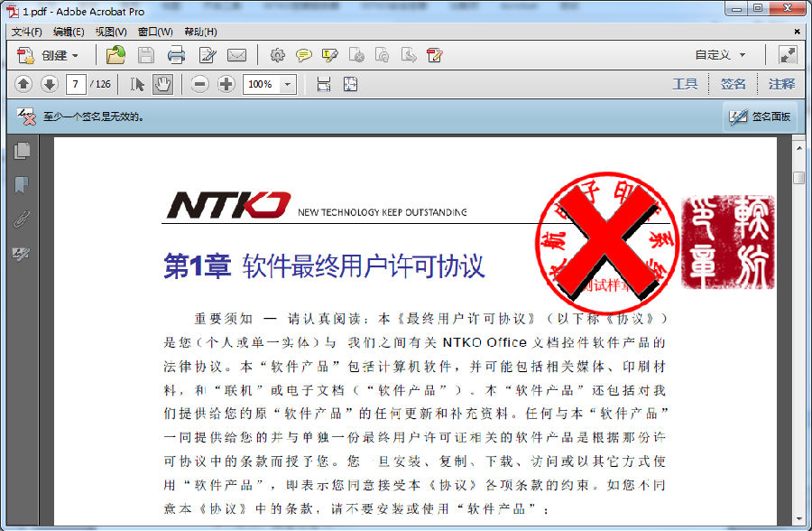The width and height of the screenshot is (812, 531).
Task: Open the gear settings icon in toolbar
Action: [x=278, y=55]
